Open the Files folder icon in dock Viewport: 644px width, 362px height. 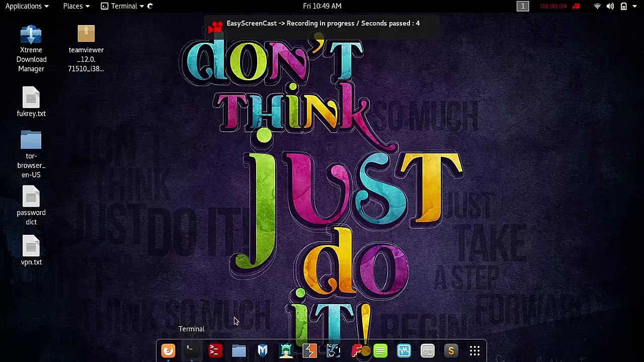[238, 350]
